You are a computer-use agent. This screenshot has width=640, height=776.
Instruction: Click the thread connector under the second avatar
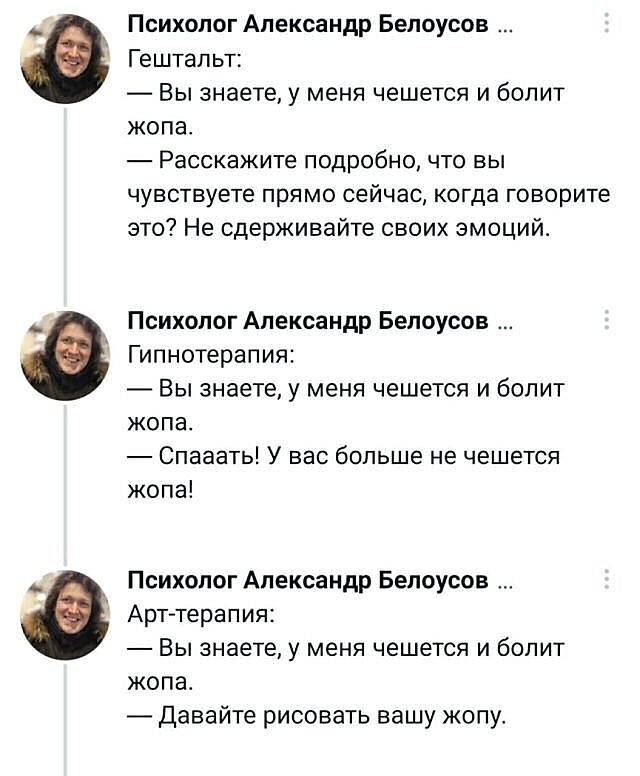tap(65, 480)
